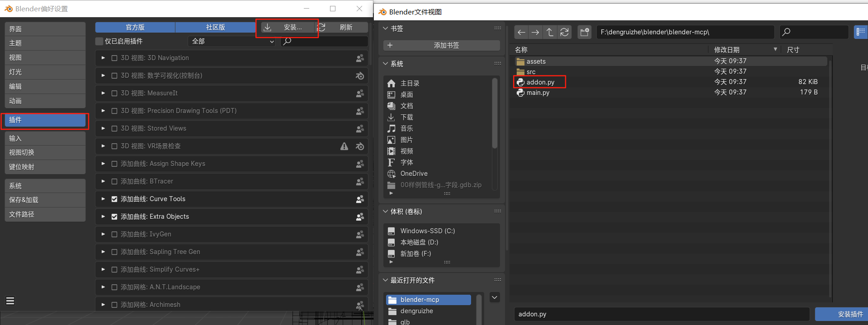Viewport: 868px width, 325px height.
Task: Enable MeasureIt add-on checkbox
Action: point(114,93)
